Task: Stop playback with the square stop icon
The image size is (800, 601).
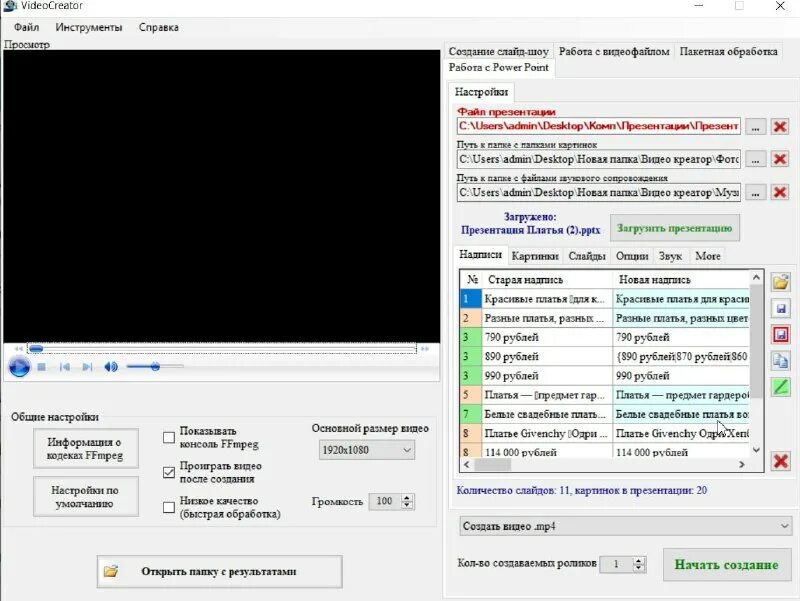Action: (40, 367)
